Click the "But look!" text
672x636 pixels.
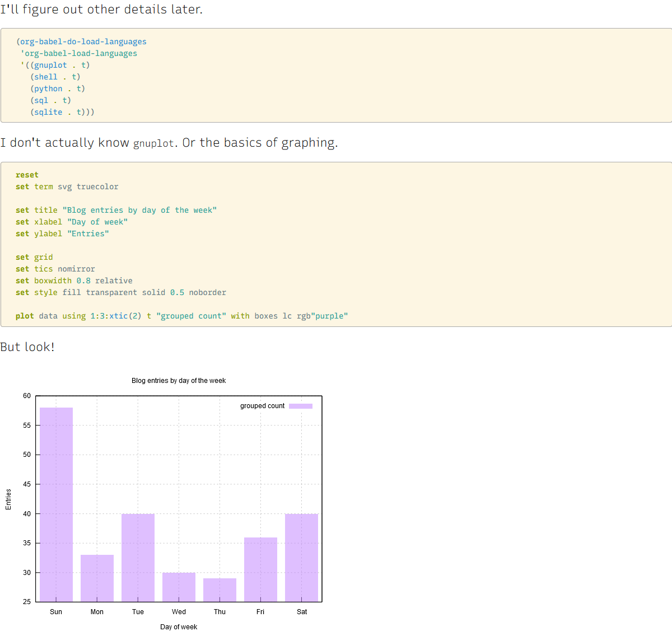27,347
